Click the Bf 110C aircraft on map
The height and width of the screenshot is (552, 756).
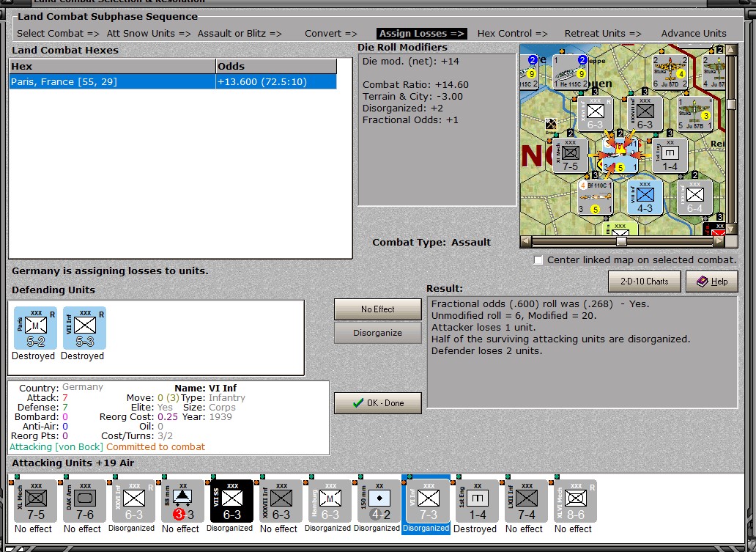coord(595,197)
